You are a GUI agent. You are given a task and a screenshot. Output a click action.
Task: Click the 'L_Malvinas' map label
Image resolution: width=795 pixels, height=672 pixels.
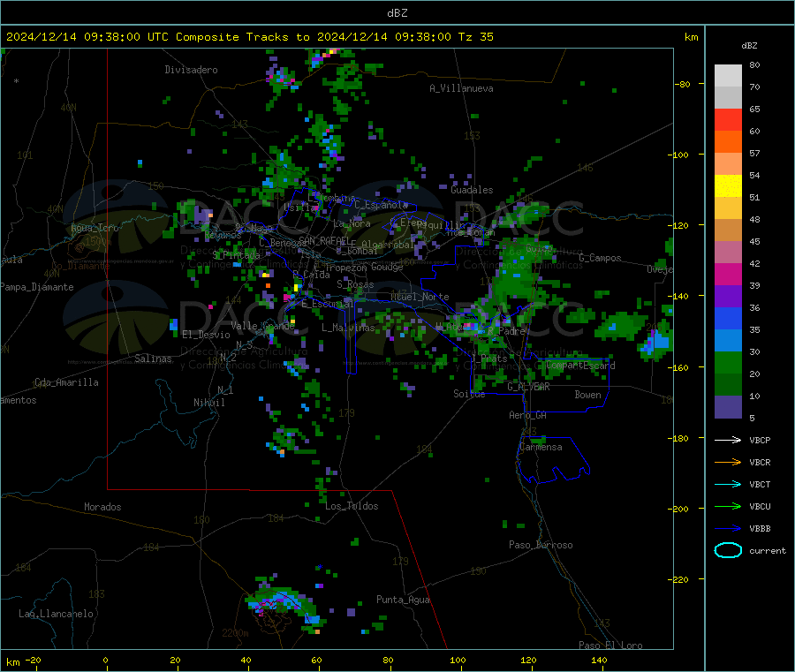pyautogui.click(x=348, y=328)
